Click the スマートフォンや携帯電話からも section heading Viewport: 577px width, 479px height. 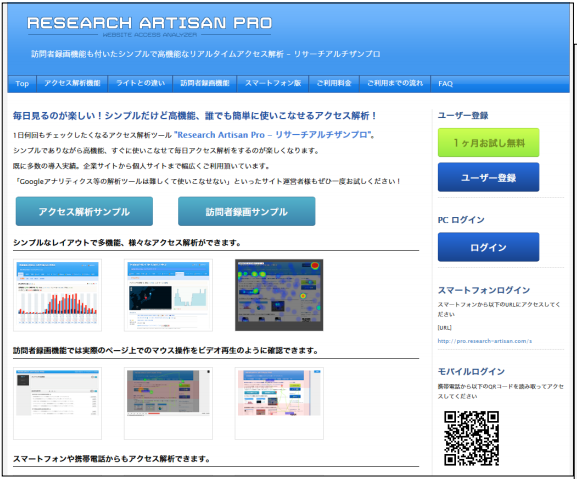(112, 459)
